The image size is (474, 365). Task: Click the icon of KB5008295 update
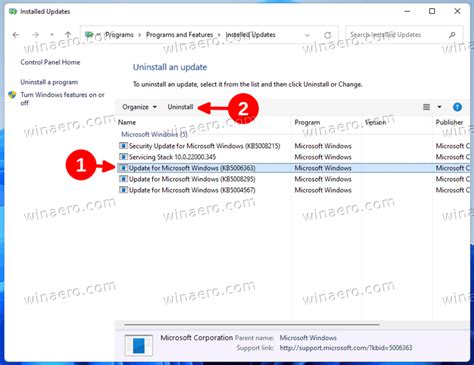pos(123,179)
